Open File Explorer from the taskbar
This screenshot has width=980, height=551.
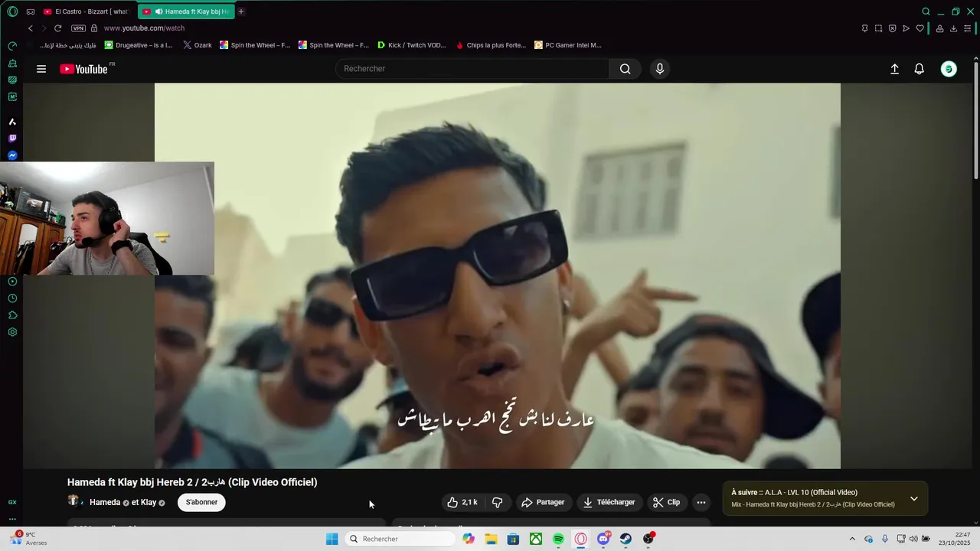coord(491,539)
